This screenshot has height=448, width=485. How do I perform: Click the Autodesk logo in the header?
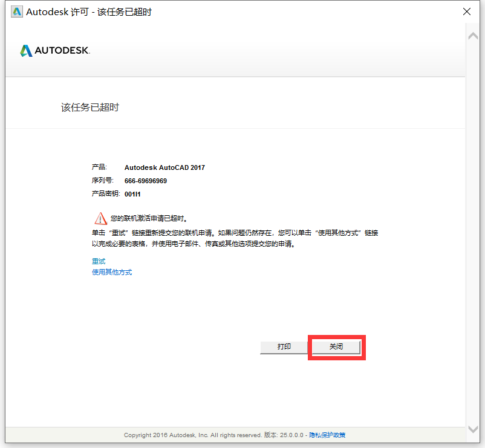[x=55, y=50]
